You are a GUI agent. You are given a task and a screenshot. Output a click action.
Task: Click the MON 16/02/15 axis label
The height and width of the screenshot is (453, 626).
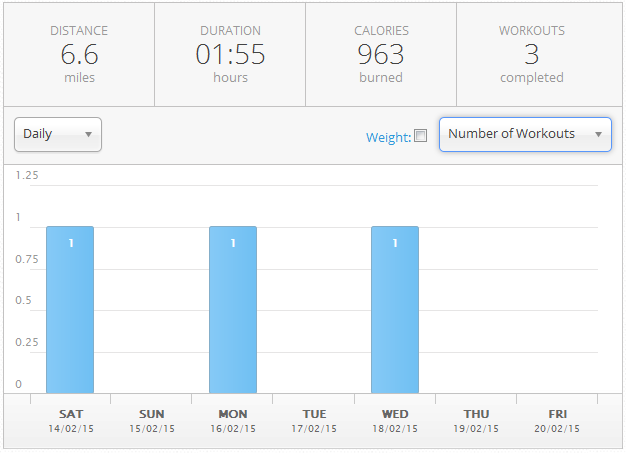point(233,420)
